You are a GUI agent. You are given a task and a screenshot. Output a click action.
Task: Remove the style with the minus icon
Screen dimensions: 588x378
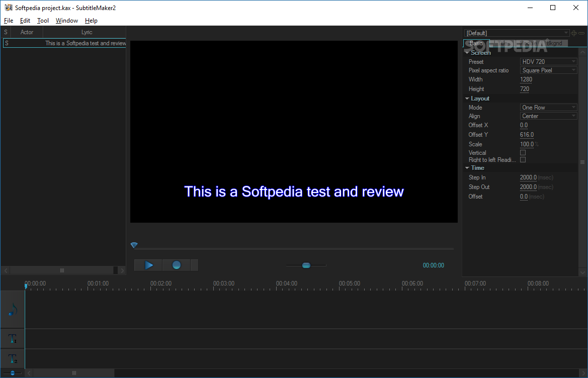[x=581, y=33]
